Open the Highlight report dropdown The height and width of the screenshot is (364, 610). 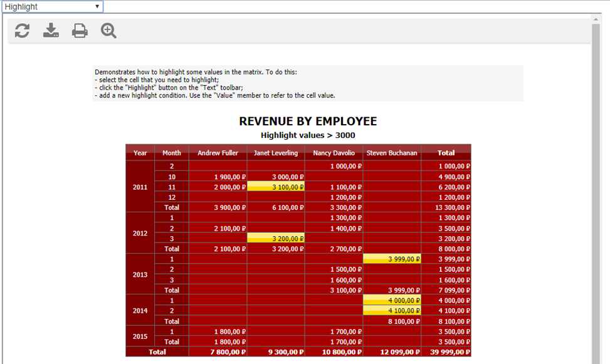(x=53, y=7)
